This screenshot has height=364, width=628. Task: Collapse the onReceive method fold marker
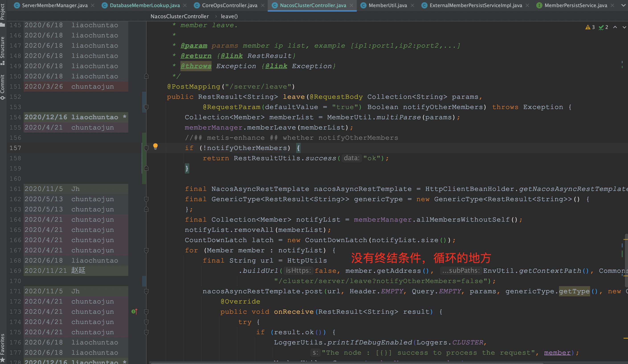(x=147, y=312)
